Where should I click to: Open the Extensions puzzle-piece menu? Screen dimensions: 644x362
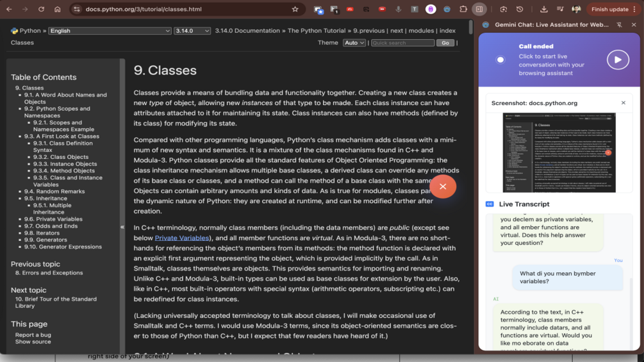coord(463,9)
